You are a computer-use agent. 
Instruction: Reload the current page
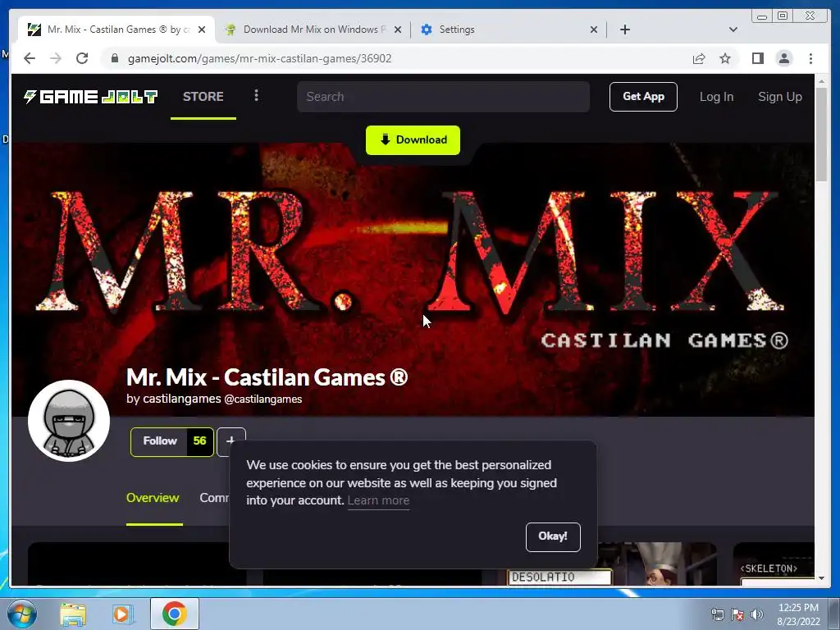pos(82,58)
